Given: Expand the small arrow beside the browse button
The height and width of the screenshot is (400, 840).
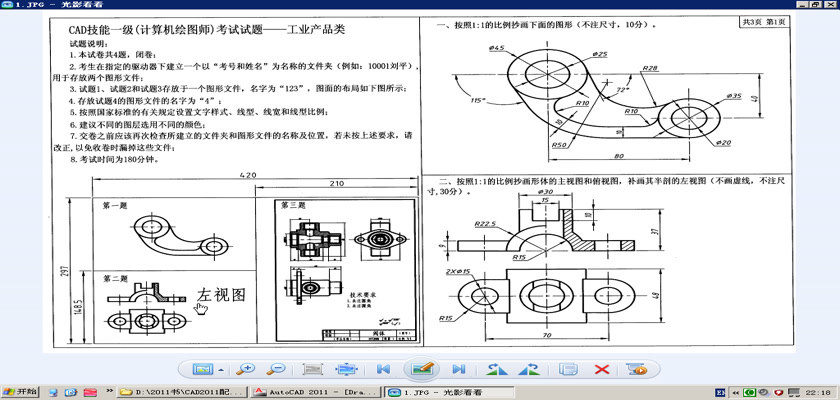Looking at the screenshot, I should (x=221, y=369).
